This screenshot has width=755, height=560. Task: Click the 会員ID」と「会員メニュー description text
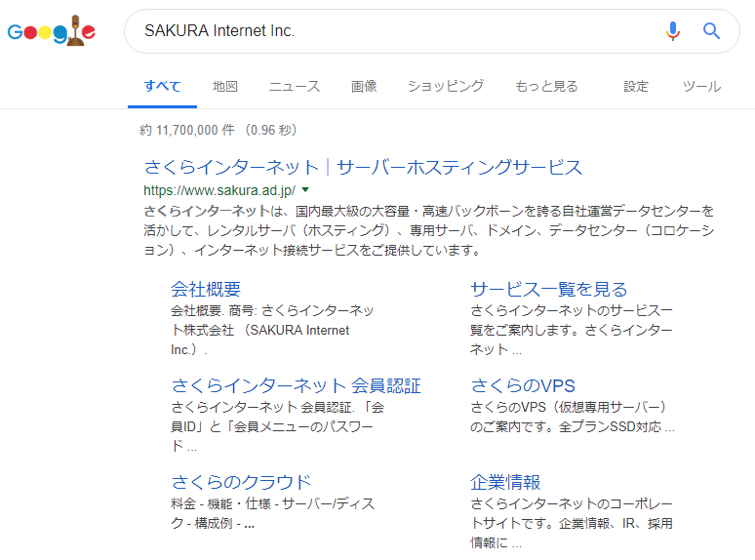click(278, 426)
